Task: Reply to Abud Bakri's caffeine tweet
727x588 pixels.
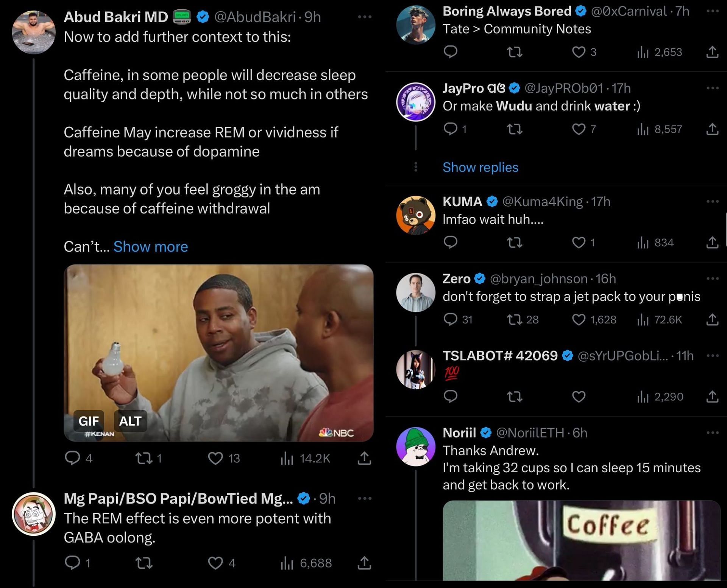Action: pos(72,458)
